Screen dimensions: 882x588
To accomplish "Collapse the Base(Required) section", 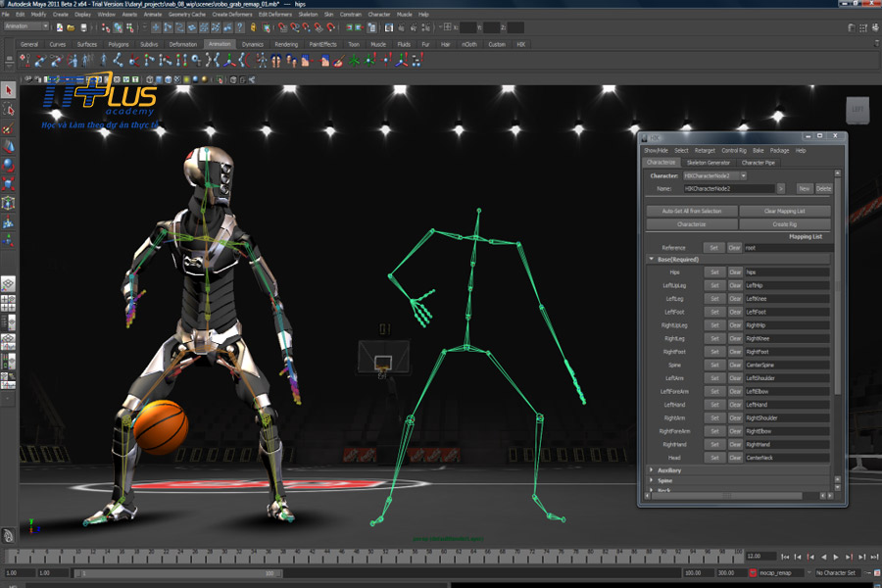I will (652, 260).
